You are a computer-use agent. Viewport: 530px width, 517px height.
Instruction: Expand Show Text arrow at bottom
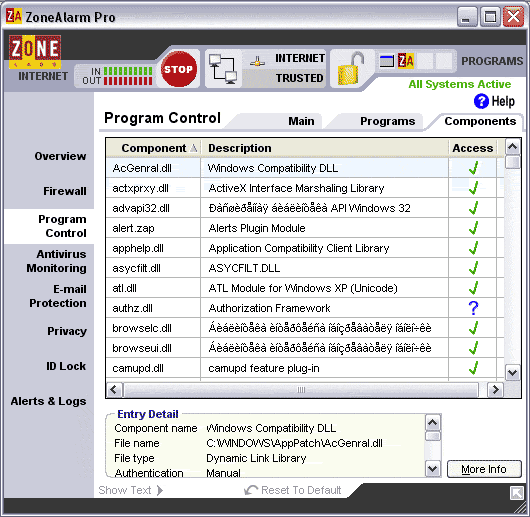pyautogui.click(x=160, y=490)
